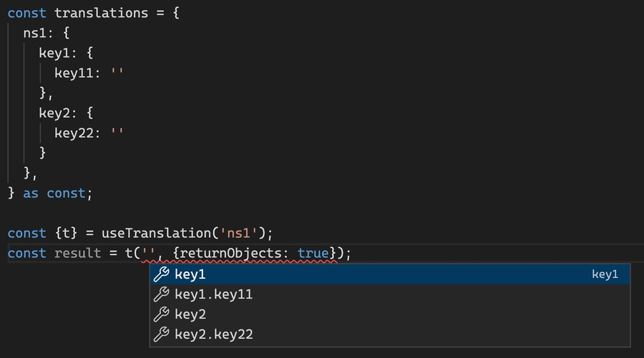Choose the key2 autocomplete suggestion text
This screenshot has width=644, height=358.
pos(190,314)
